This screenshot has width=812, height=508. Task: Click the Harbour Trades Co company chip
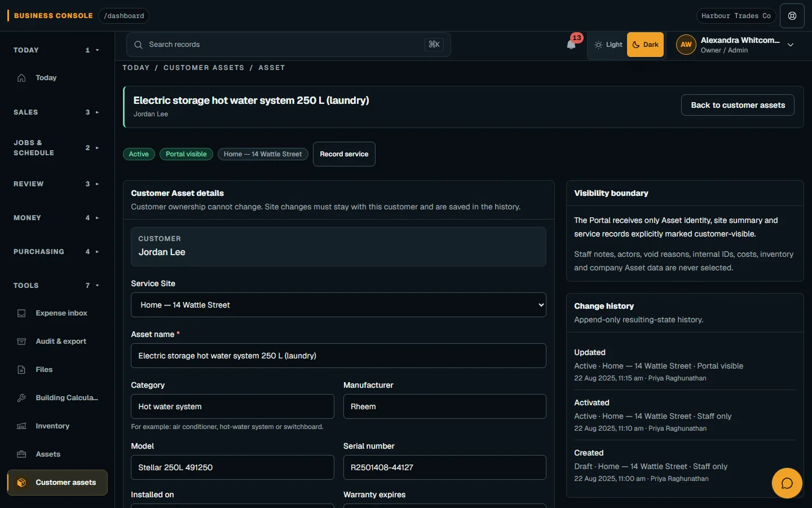[x=736, y=16]
